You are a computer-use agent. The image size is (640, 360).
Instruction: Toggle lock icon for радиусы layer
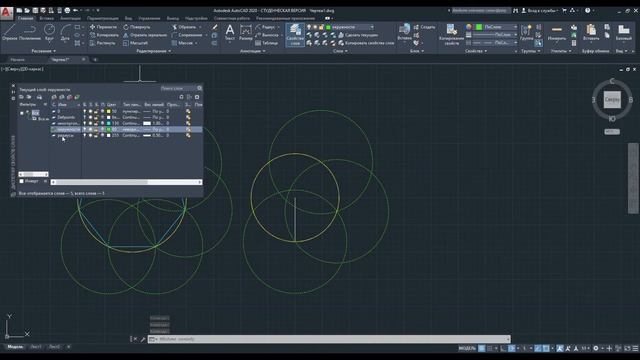point(96,135)
